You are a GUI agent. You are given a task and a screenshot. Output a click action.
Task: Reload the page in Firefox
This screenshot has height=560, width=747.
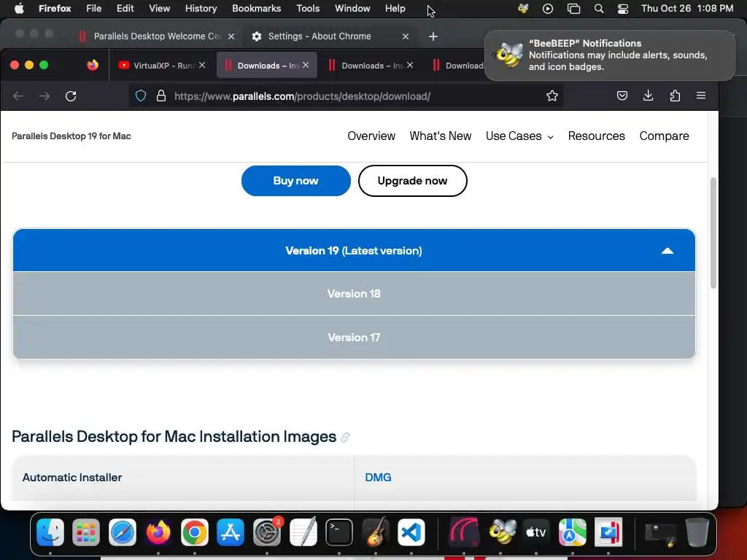pyautogui.click(x=71, y=96)
